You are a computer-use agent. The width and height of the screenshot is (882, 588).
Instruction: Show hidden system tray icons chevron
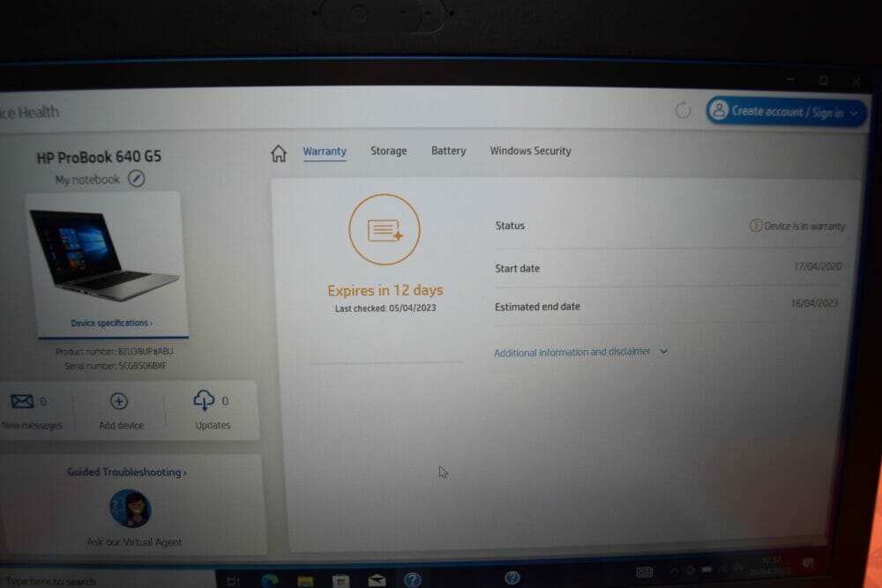point(674,570)
